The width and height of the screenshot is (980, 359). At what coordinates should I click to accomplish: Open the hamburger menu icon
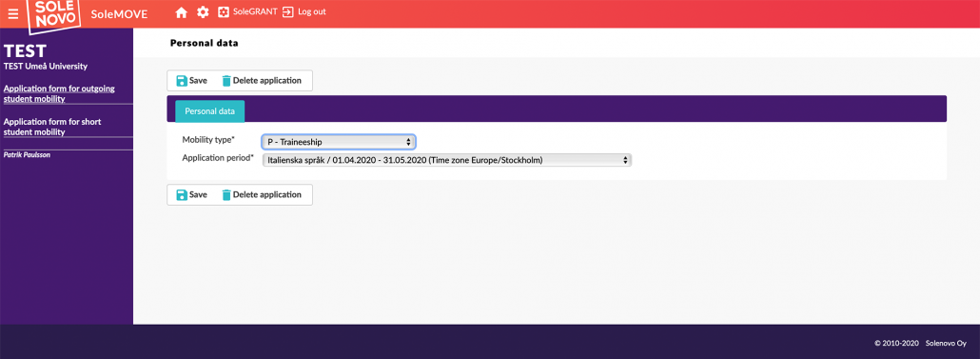[13, 13]
